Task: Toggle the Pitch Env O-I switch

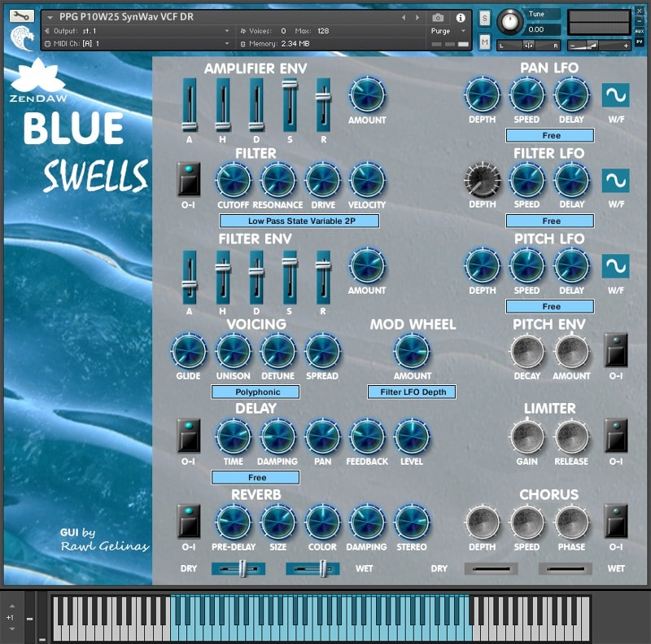Action: click(x=616, y=350)
